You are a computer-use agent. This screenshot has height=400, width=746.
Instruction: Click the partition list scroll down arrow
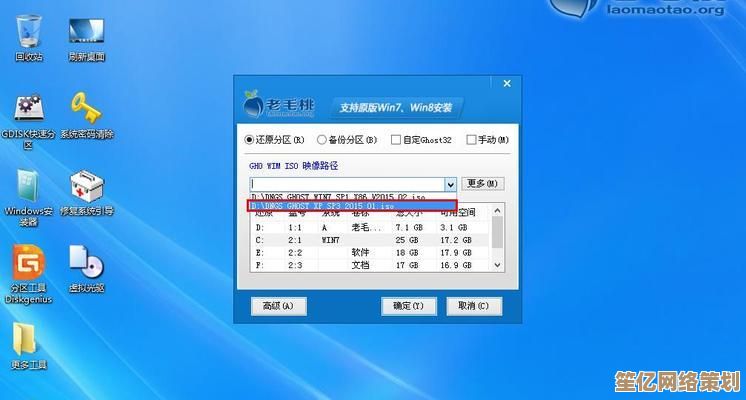pyautogui.click(x=498, y=265)
